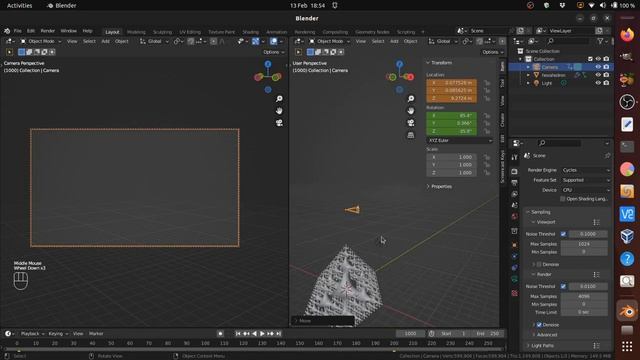
Task: Open the Device CPU dropdown
Action: click(x=586, y=190)
